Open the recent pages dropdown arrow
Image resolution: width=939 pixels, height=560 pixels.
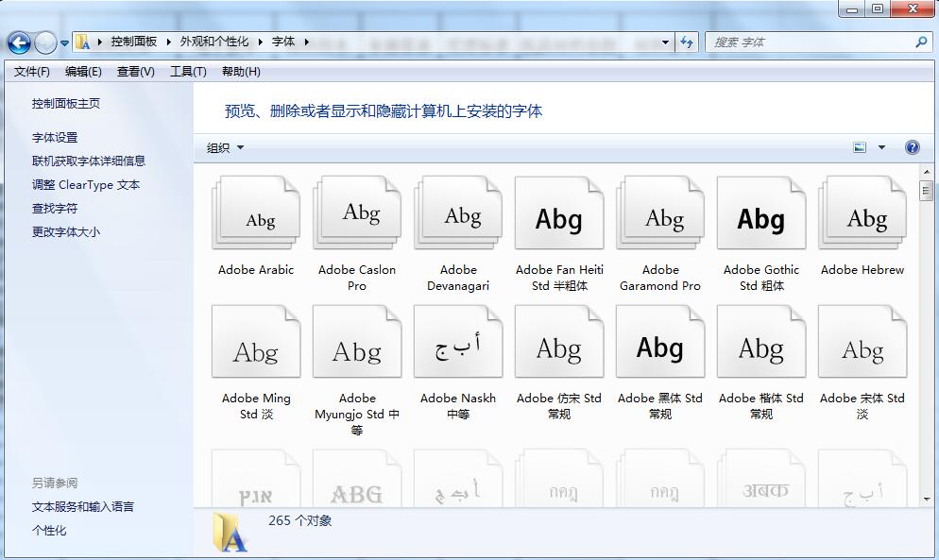[x=64, y=43]
